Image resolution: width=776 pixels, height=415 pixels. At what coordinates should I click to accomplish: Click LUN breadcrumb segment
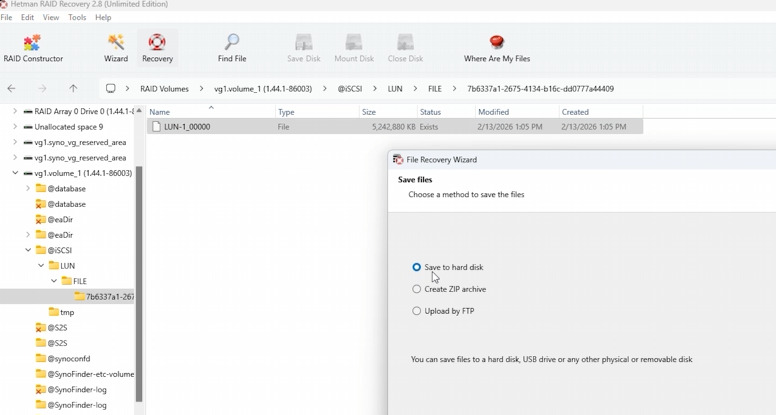coord(394,89)
